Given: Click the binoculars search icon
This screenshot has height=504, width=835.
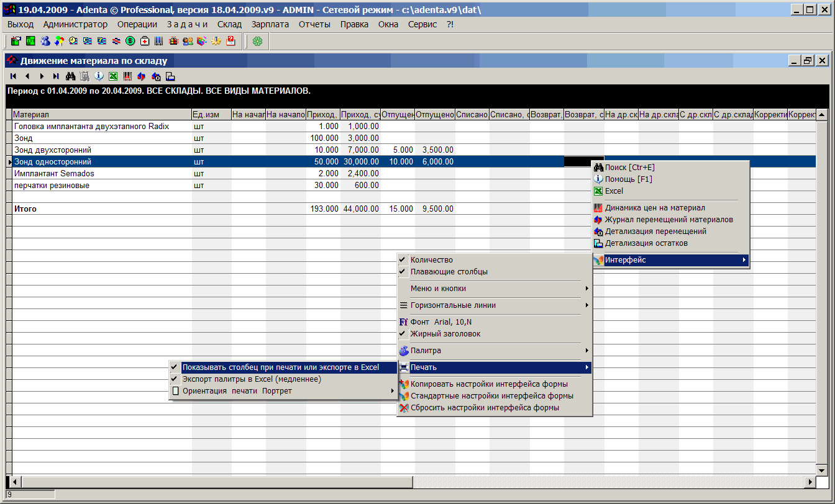Looking at the screenshot, I should point(70,76).
